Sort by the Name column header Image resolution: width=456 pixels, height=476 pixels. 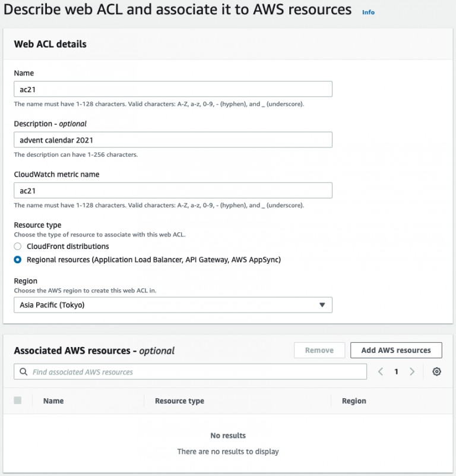tap(53, 401)
